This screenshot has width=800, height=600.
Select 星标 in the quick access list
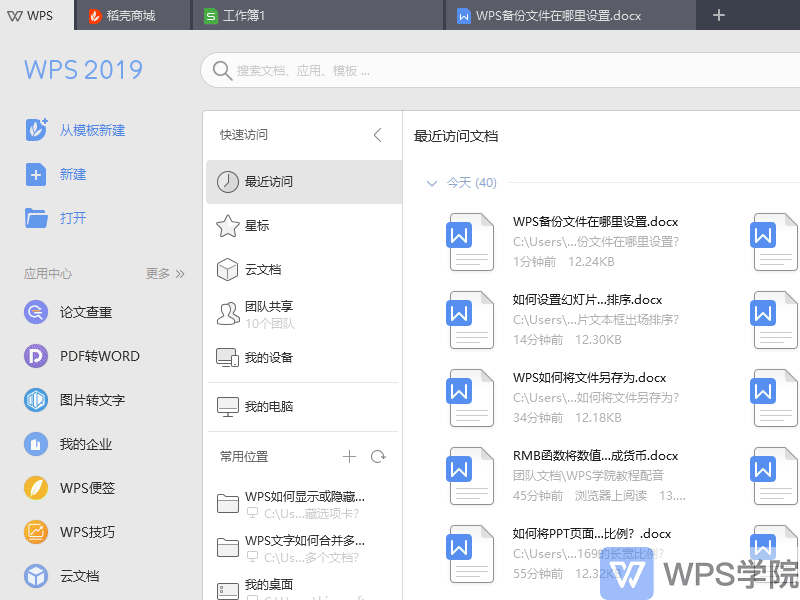pyautogui.click(x=257, y=226)
